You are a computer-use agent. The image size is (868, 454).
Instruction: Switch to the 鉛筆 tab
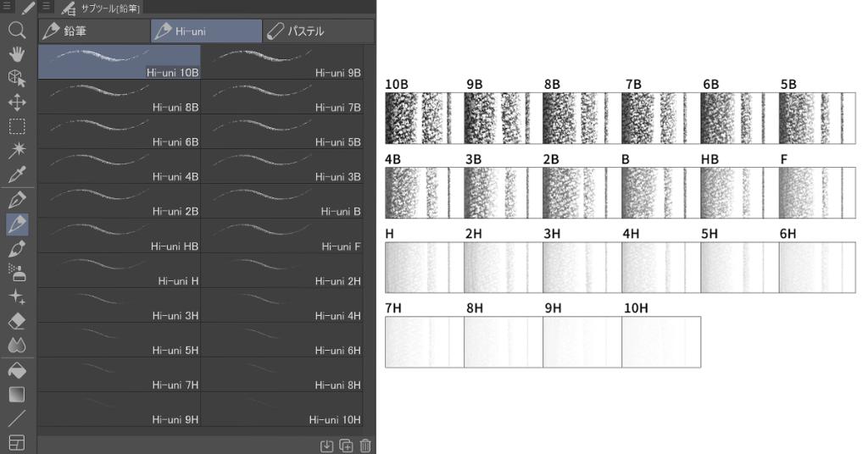pos(94,31)
